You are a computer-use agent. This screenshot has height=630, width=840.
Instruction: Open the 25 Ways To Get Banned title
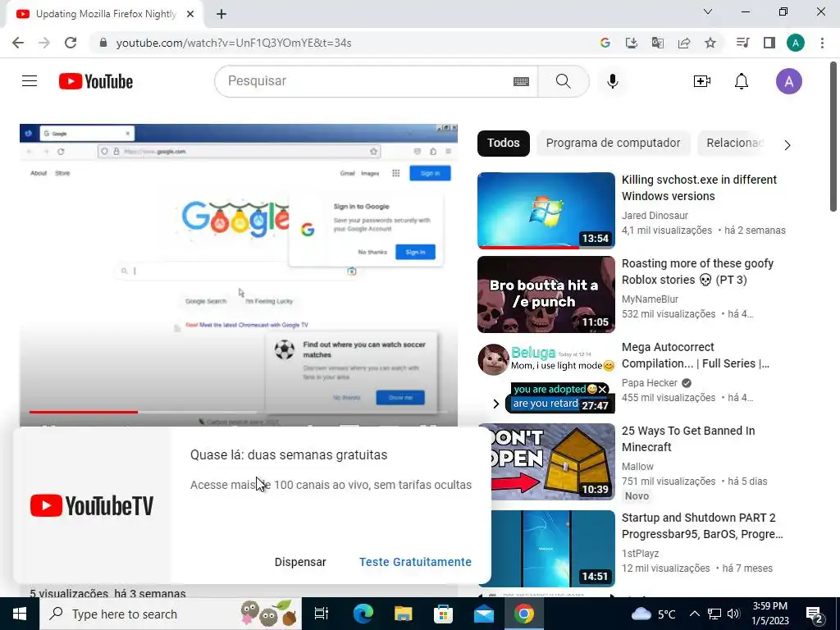click(688, 439)
